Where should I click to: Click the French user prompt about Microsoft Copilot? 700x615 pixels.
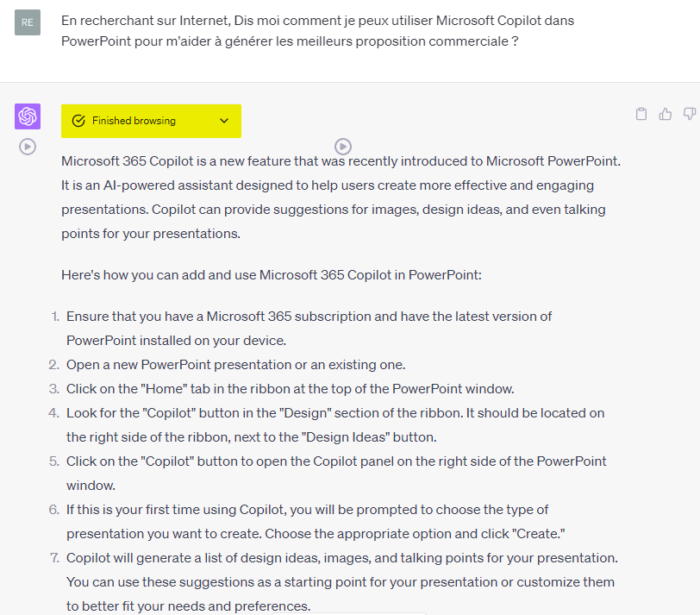(317, 30)
